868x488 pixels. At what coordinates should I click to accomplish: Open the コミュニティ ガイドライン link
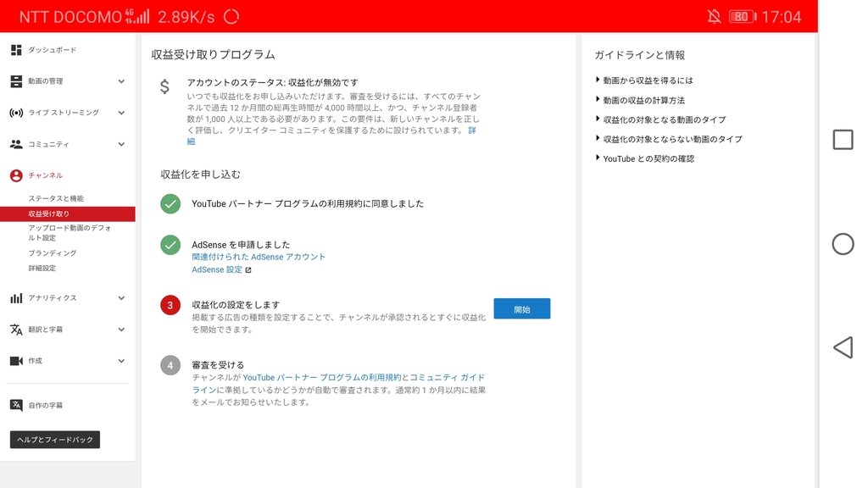pos(448,377)
